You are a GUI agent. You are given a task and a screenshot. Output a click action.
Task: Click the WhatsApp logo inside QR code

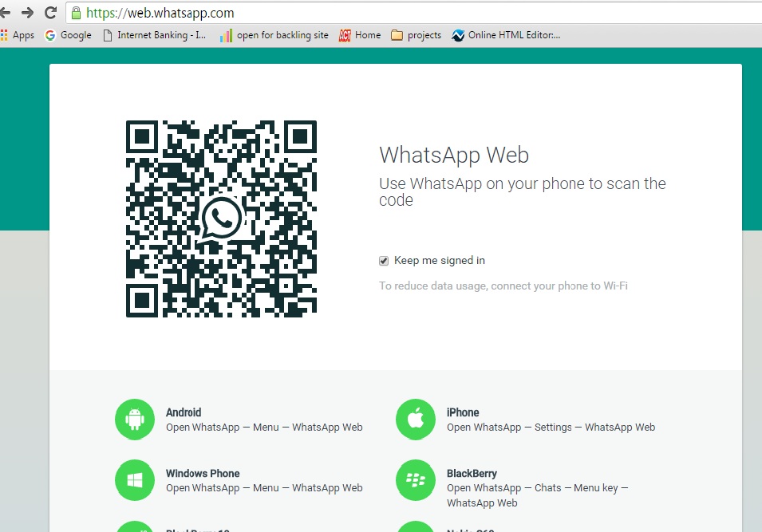221,219
